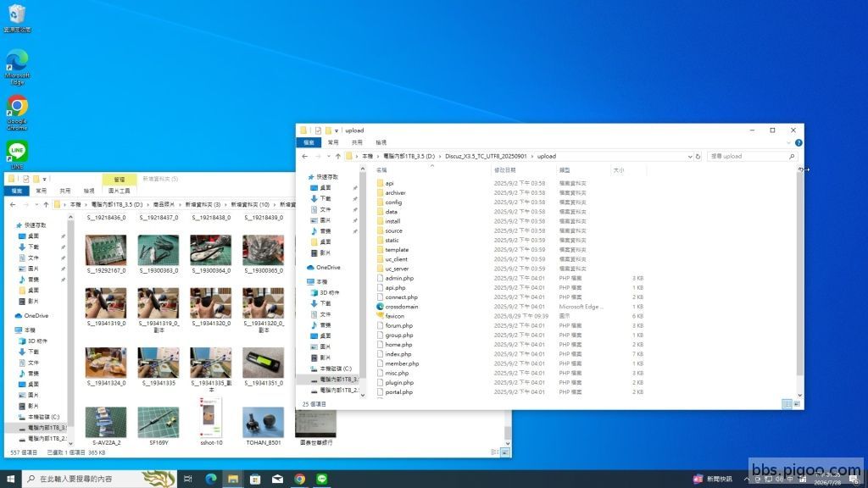The image size is (868, 488).
Task: Select thumbnail S__19292167_0 in pictures window
Action: (x=106, y=254)
